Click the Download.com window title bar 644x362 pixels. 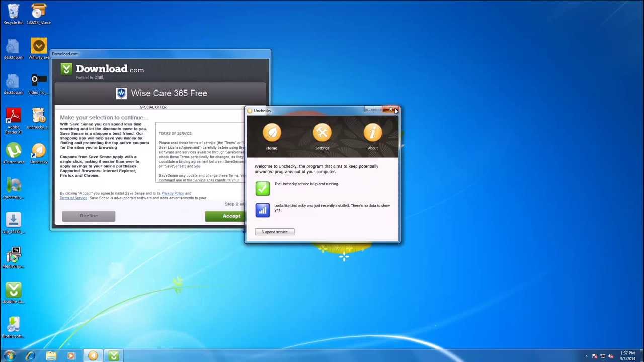point(160,54)
